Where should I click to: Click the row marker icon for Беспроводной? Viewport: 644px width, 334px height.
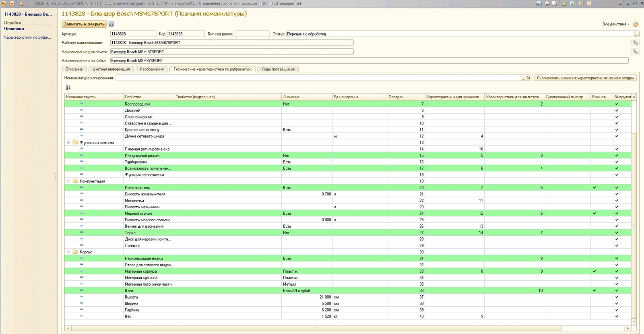[x=81, y=104]
